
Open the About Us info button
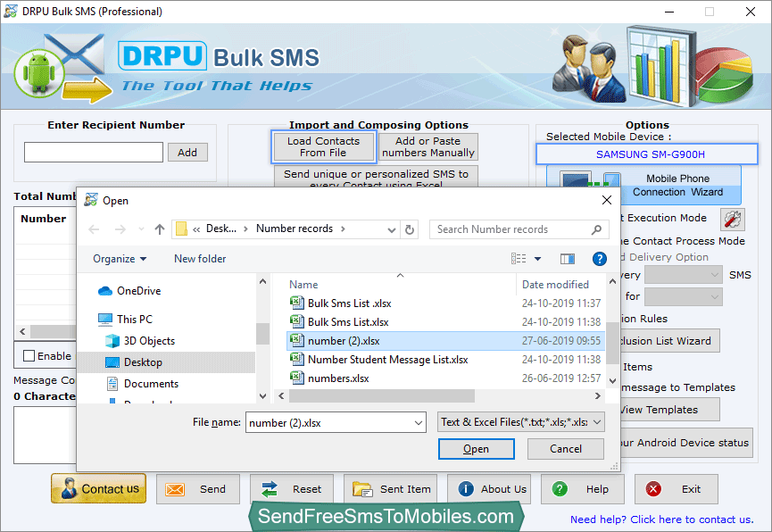coord(489,489)
